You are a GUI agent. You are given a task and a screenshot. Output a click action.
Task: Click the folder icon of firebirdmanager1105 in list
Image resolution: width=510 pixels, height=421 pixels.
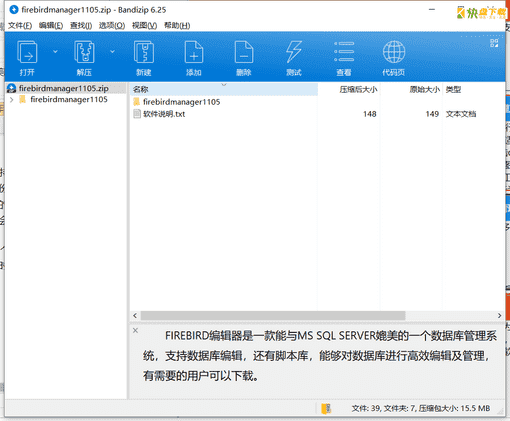tap(136, 102)
